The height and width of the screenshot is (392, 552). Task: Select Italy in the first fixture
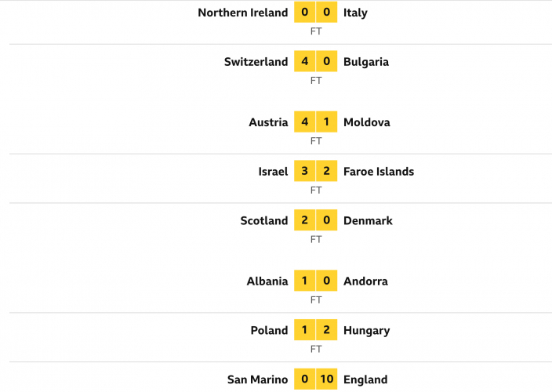tap(355, 13)
